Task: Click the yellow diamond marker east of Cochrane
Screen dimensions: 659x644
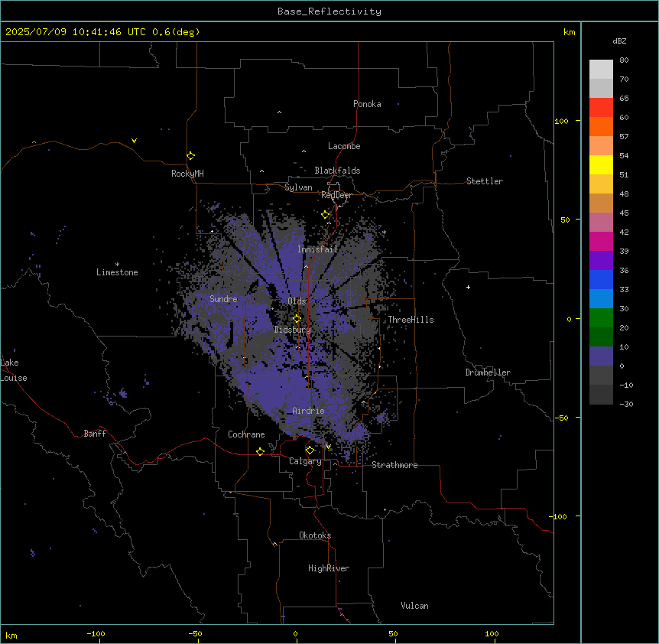Action: coord(260,451)
